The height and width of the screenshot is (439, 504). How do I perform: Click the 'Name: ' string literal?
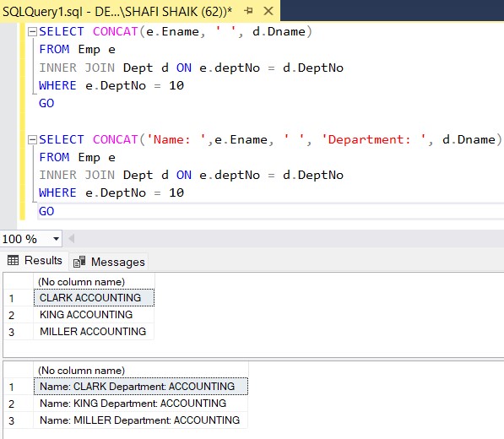click(176, 139)
